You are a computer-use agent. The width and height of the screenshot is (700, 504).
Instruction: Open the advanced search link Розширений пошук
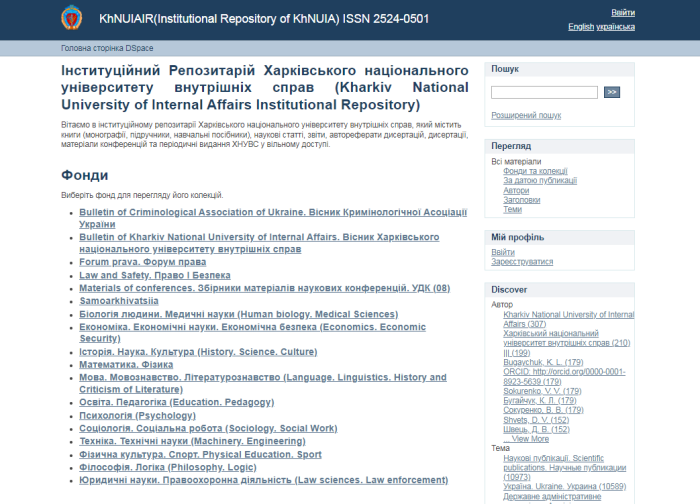point(526,115)
